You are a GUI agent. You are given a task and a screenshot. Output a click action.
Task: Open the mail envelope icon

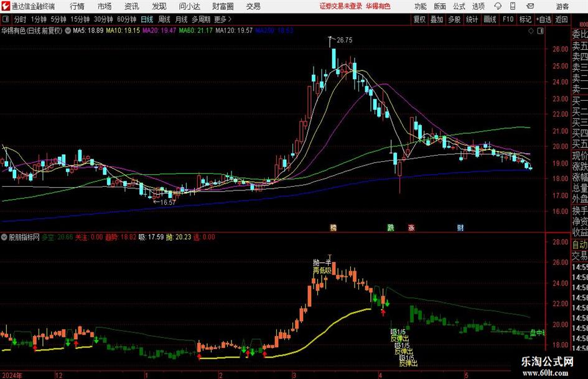530,6
